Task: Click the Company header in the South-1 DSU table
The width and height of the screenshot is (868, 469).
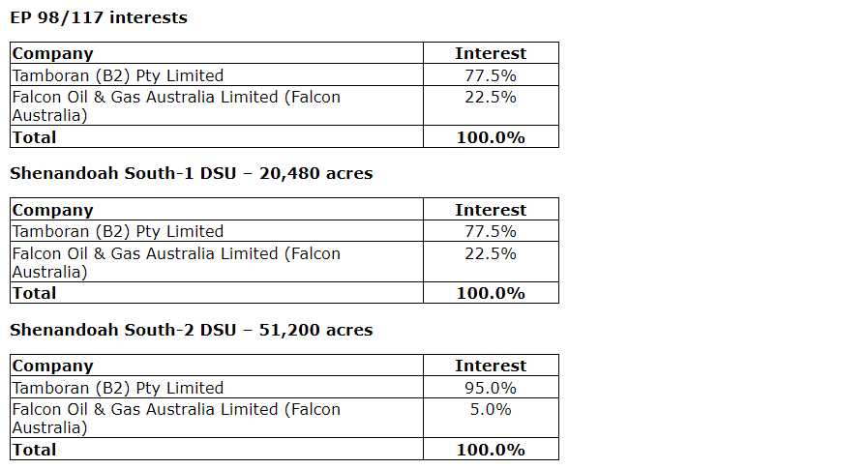Action: point(52,210)
